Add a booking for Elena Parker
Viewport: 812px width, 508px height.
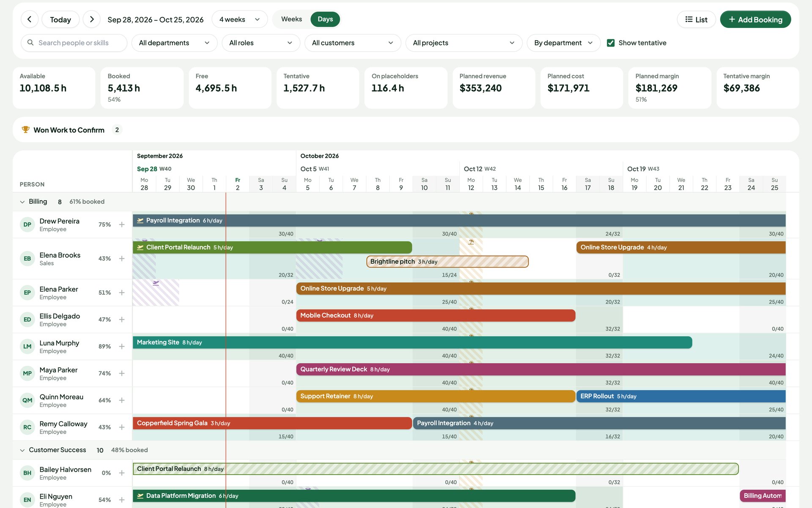pyautogui.click(x=122, y=293)
